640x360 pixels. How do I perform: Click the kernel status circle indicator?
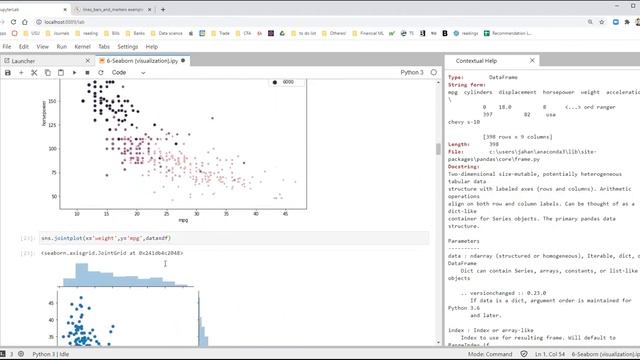coord(433,72)
